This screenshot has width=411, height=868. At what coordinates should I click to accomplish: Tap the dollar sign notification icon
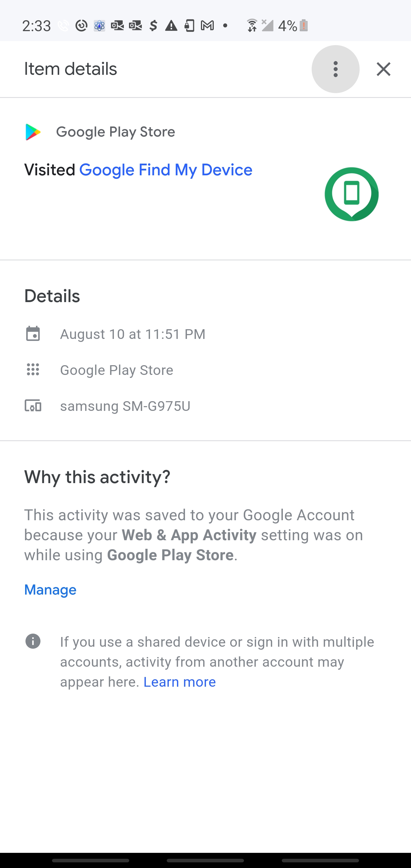click(153, 26)
